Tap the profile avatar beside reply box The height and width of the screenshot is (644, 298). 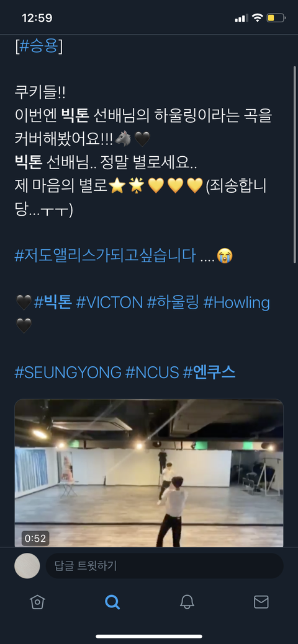27,565
